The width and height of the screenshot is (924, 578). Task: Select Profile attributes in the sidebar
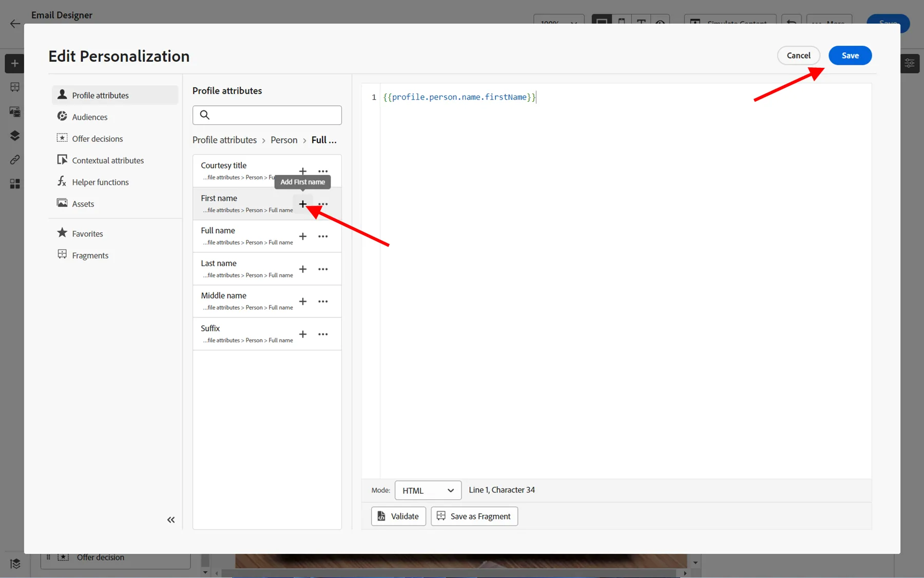click(x=115, y=95)
